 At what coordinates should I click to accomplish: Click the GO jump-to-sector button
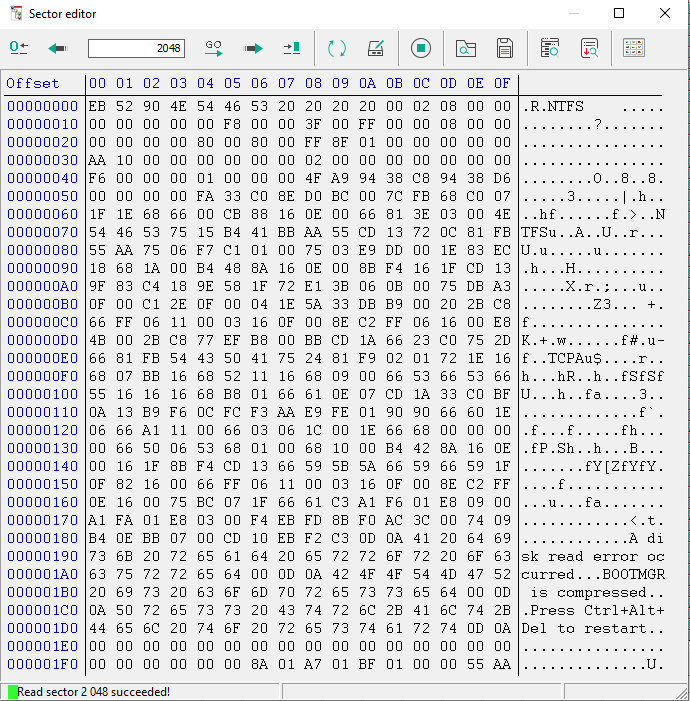(214, 48)
